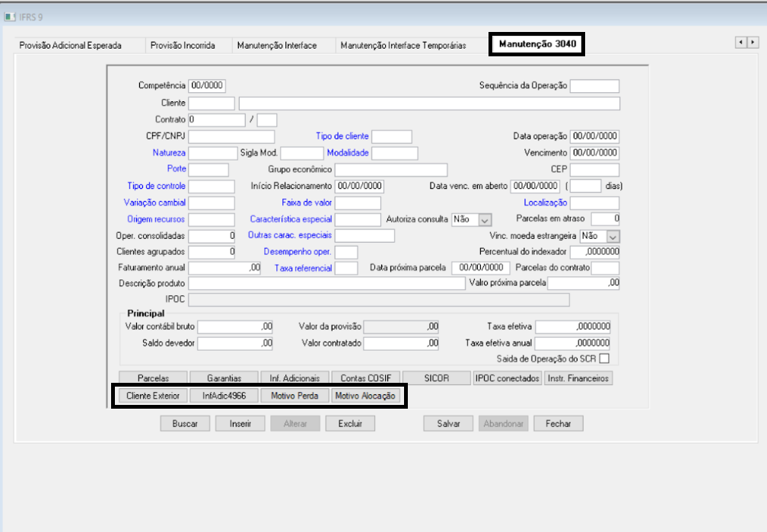Screen dimensions: 767x532
Task: Click the Motivo Alocação button
Action: 365,396
